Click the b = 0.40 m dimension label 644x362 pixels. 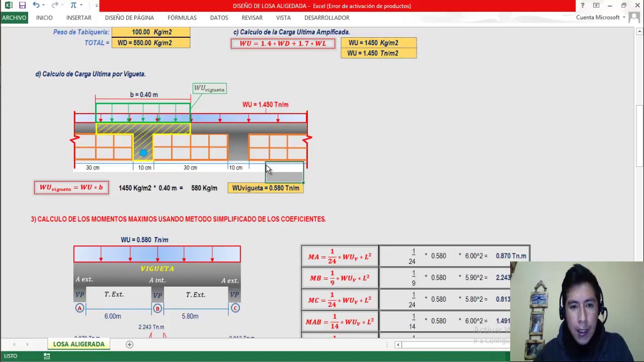click(144, 95)
